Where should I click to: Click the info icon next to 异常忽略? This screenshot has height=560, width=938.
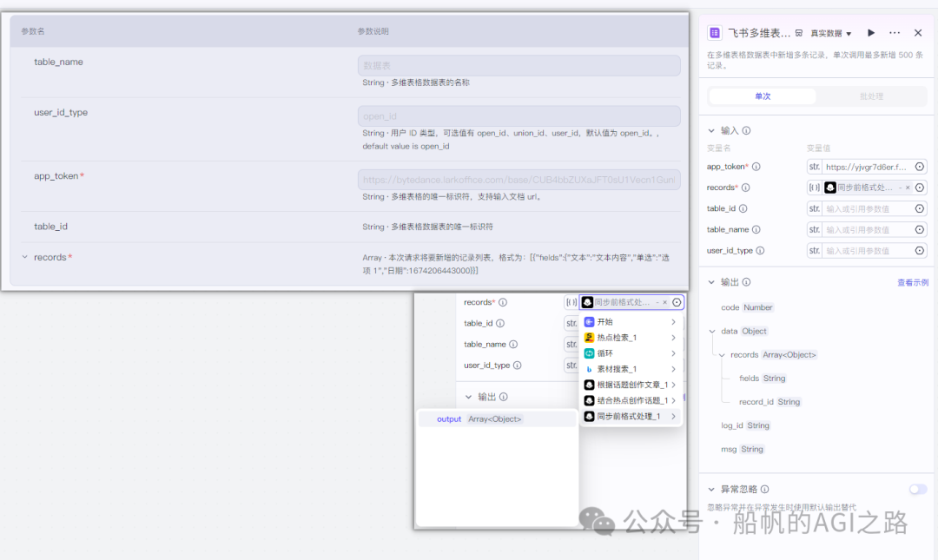[x=764, y=490]
